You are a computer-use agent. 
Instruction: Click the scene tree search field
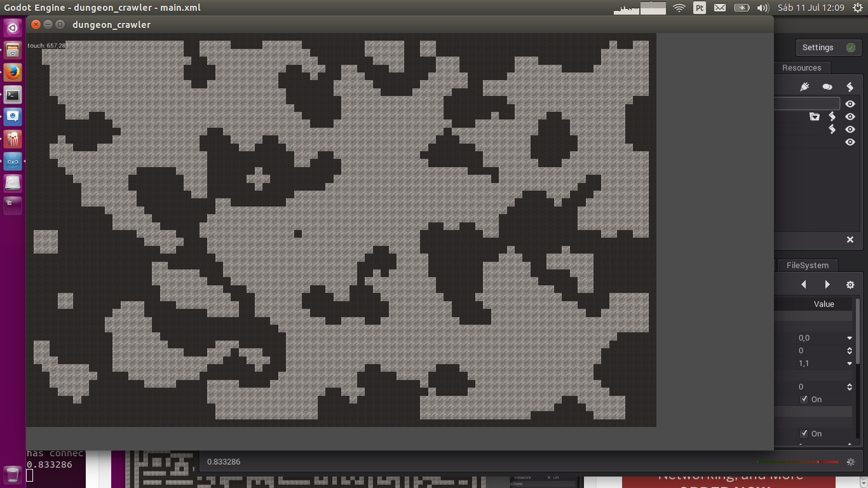click(x=807, y=104)
